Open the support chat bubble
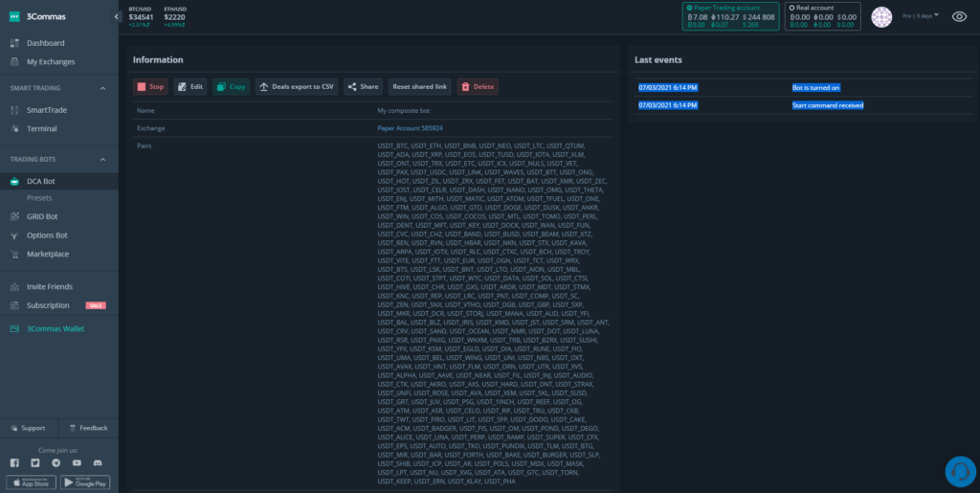980x493 pixels. click(961, 472)
